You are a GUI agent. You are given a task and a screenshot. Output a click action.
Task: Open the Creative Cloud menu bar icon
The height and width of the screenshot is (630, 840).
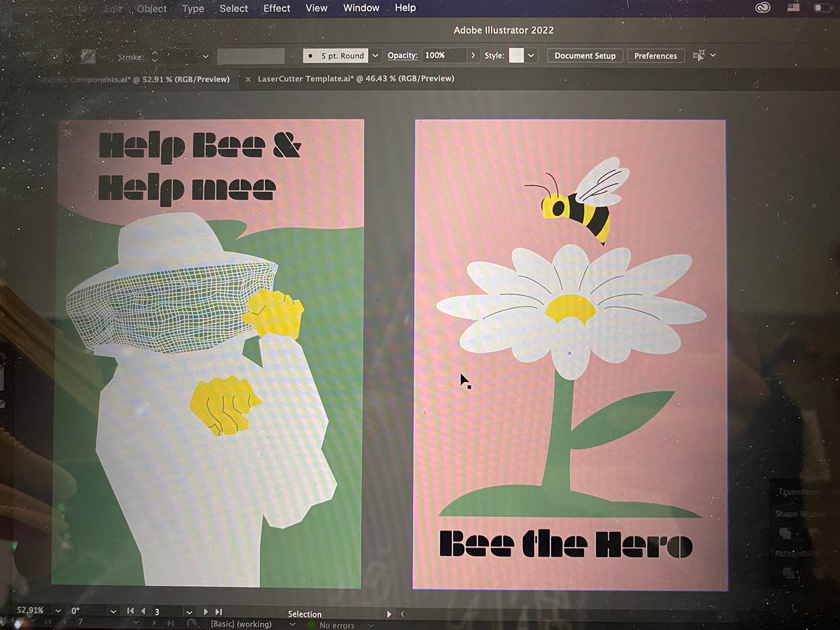(x=762, y=8)
